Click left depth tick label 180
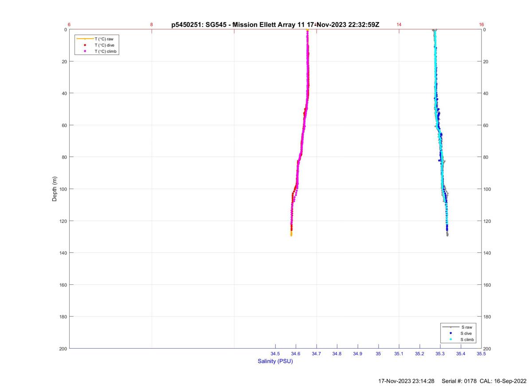 point(63,317)
